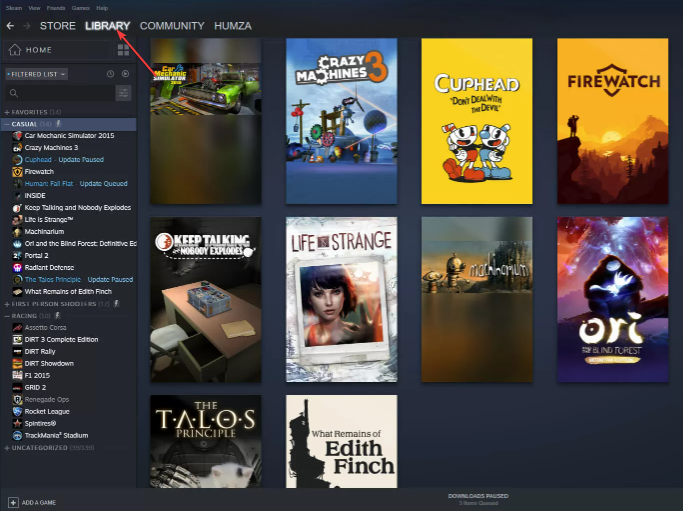Click the plus icon for Add a Game
Viewport: 683px width, 511px height.
(x=13, y=501)
